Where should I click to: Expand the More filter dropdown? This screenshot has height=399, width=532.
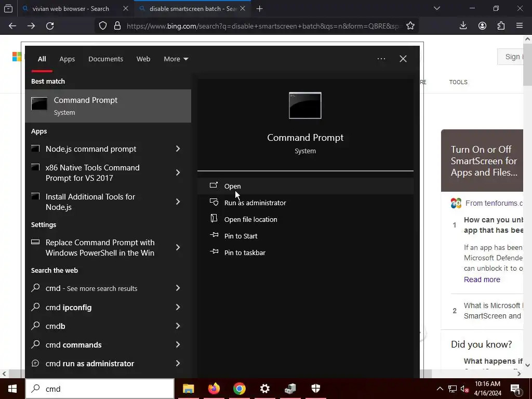click(x=176, y=59)
